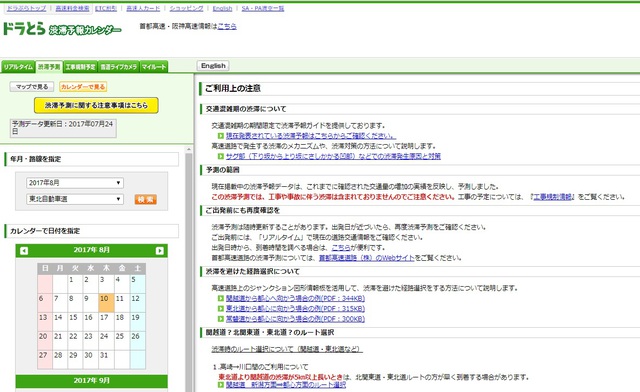
Task: Switch to 渋滞予測 tab
Action: point(49,67)
